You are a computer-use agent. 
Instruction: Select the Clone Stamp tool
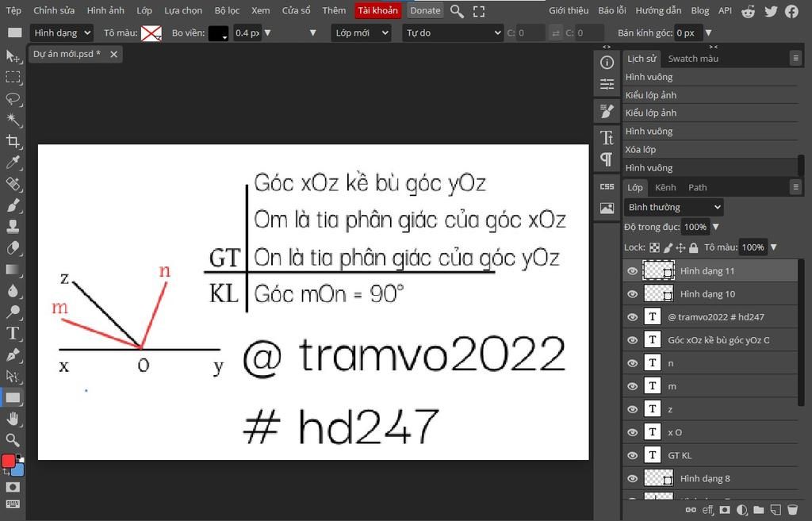point(13,227)
